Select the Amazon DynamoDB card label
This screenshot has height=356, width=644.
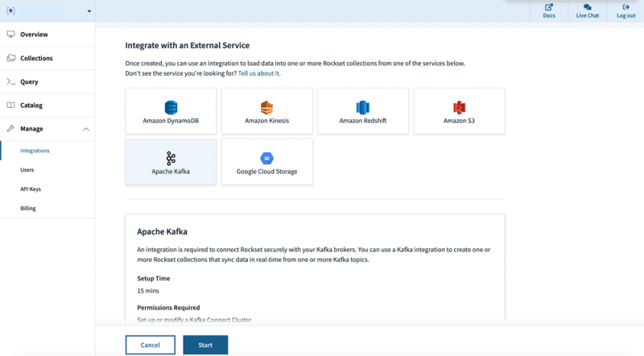point(171,121)
